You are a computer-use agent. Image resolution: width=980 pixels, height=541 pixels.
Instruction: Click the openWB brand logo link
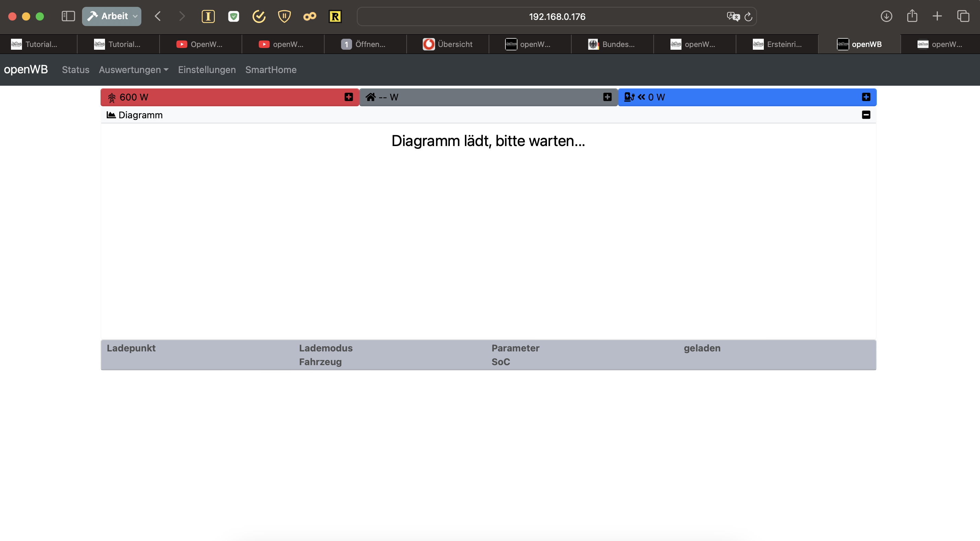point(26,70)
